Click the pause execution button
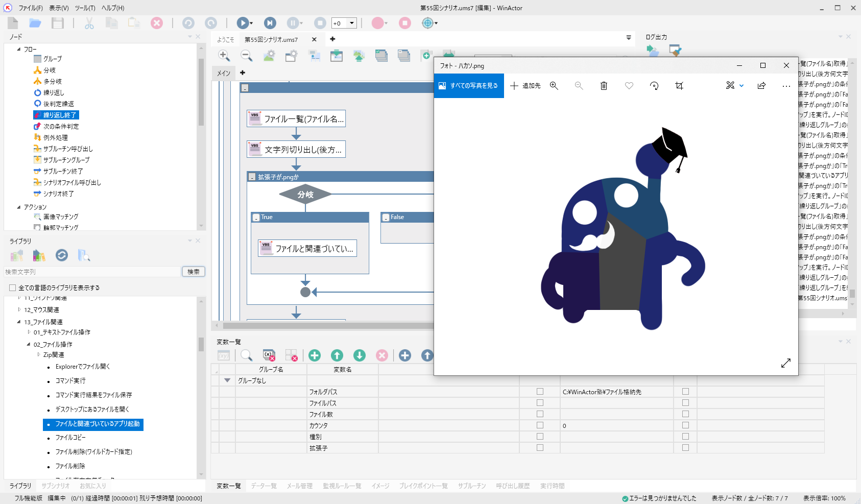This screenshot has height=504, width=861. click(x=293, y=23)
